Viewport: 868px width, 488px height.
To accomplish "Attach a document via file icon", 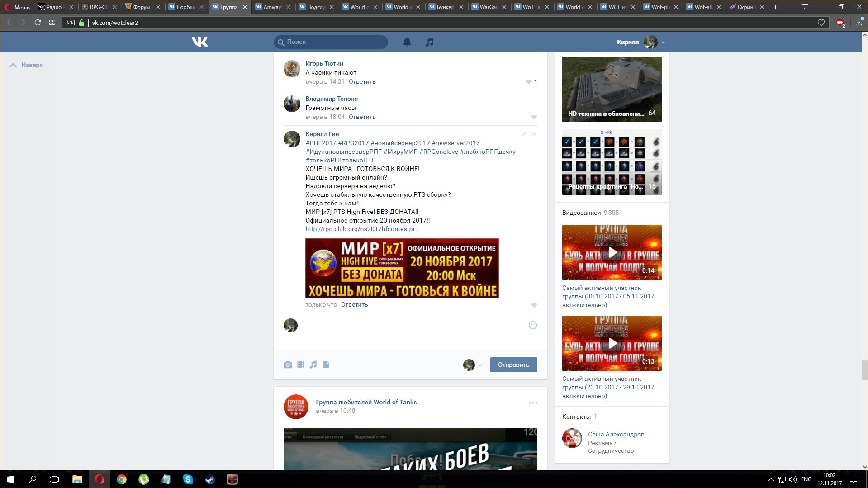I will pyautogui.click(x=326, y=365).
